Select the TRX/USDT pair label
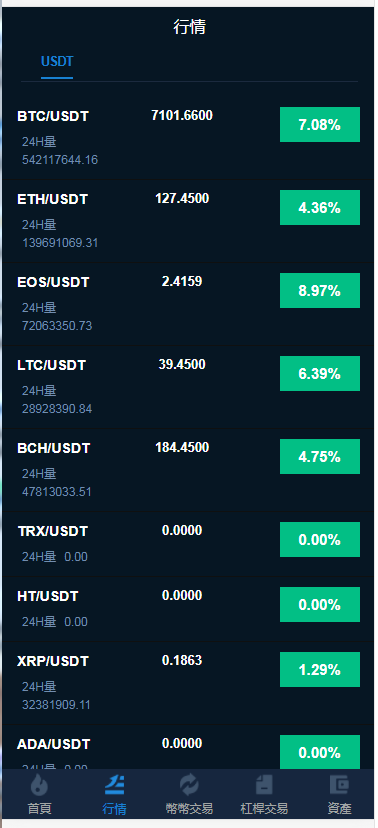Image resolution: width=378 pixels, height=828 pixels. (x=53, y=531)
